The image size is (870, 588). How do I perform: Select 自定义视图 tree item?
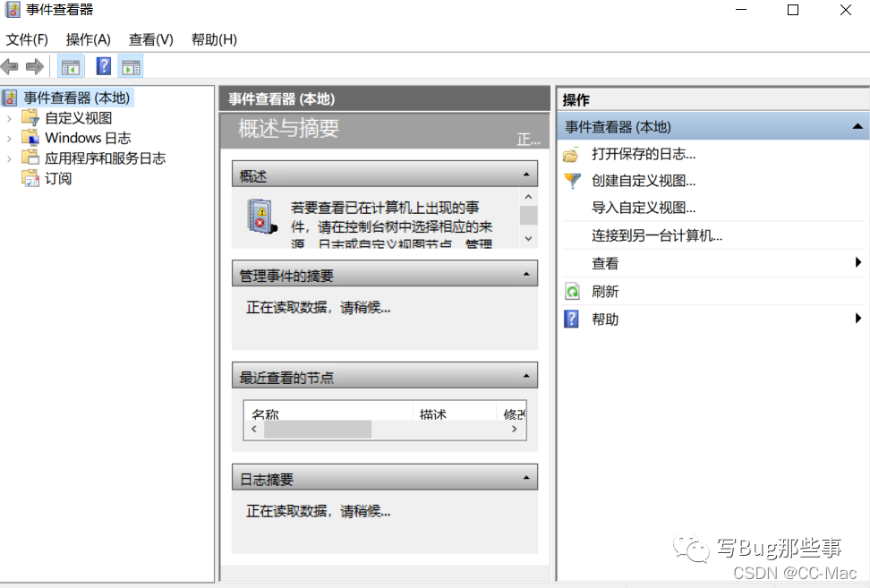(x=78, y=118)
